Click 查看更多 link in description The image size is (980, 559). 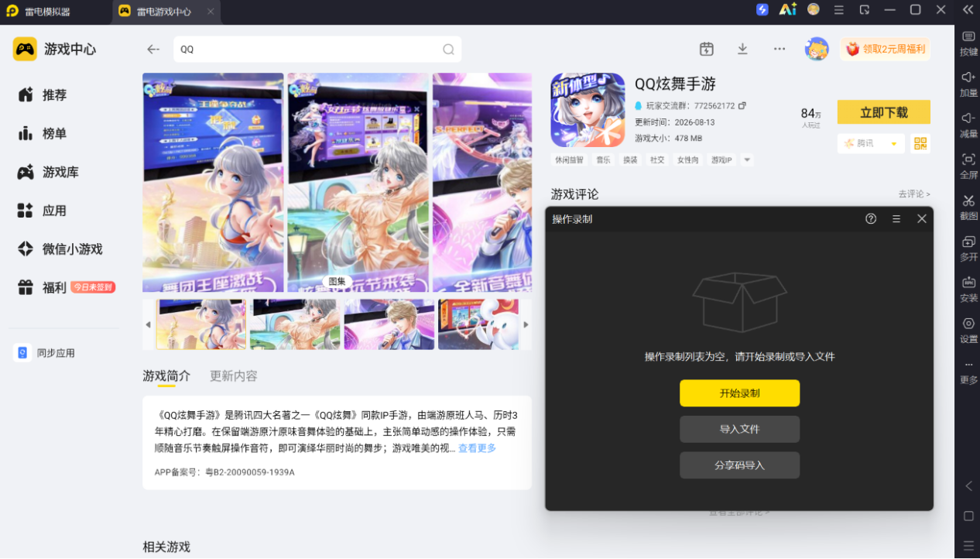coord(477,448)
